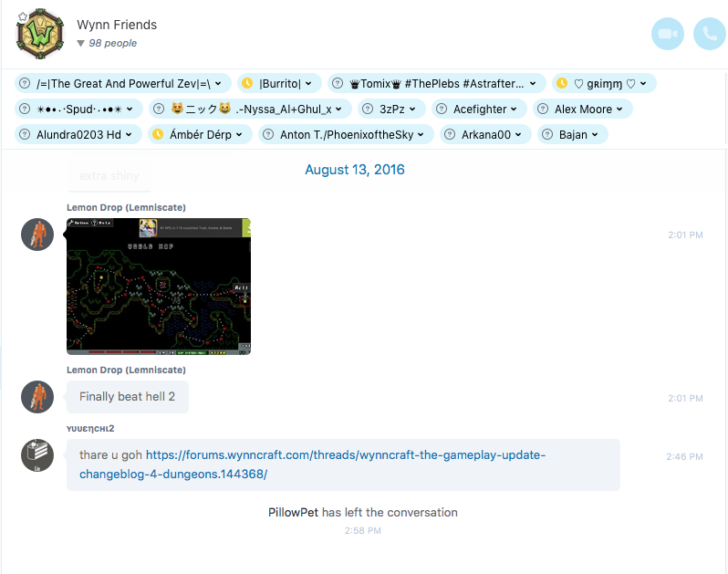Click the YUUENCHI2 sender name
Image resolution: width=728 pixels, height=574 pixels.
pos(90,429)
